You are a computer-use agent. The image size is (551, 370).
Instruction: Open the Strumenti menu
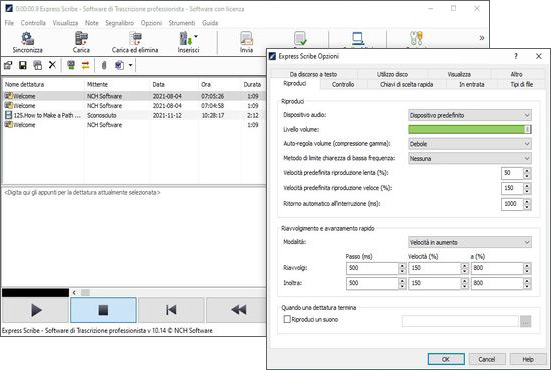click(x=182, y=23)
